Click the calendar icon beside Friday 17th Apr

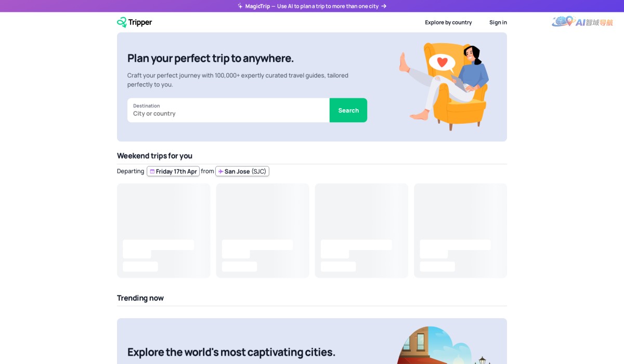tap(152, 172)
